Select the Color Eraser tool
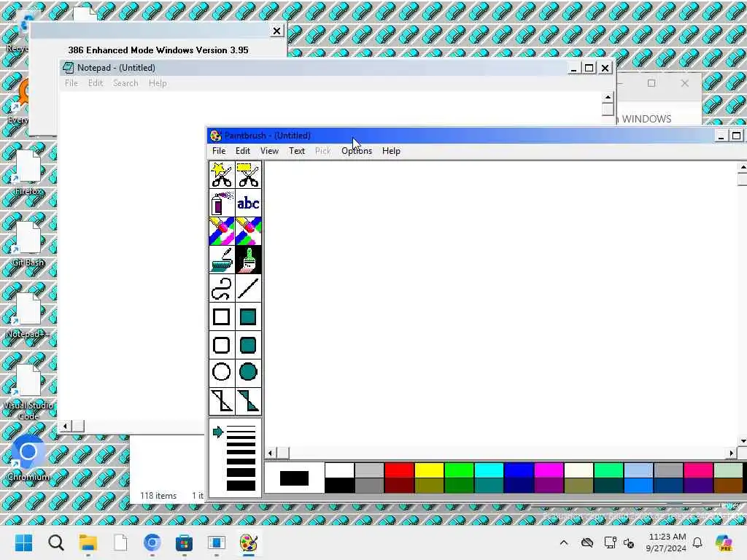The width and height of the screenshot is (747, 560). 222,231
